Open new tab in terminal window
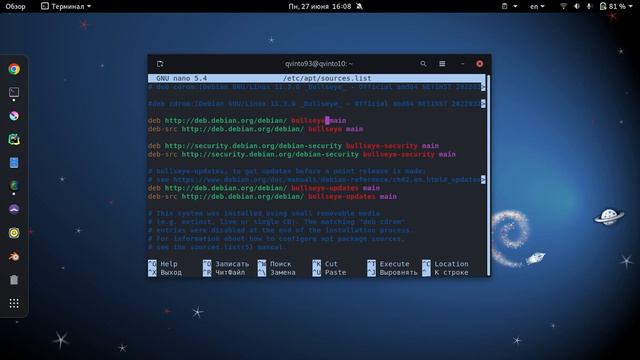The image size is (640, 360). click(x=160, y=64)
